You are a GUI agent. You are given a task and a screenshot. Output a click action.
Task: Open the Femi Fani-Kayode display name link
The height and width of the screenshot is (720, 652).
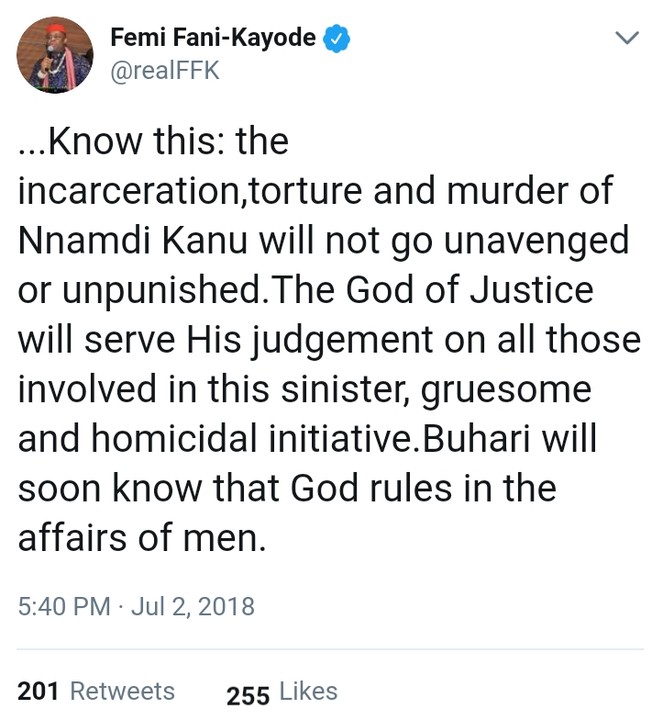tap(212, 39)
